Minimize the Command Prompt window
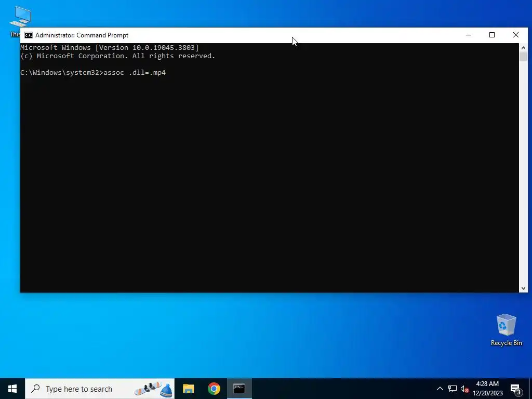532x399 pixels. click(x=469, y=35)
